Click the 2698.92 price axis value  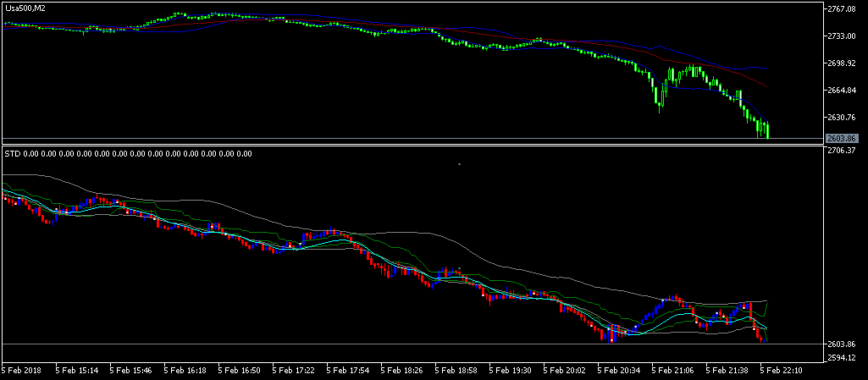tap(841, 63)
